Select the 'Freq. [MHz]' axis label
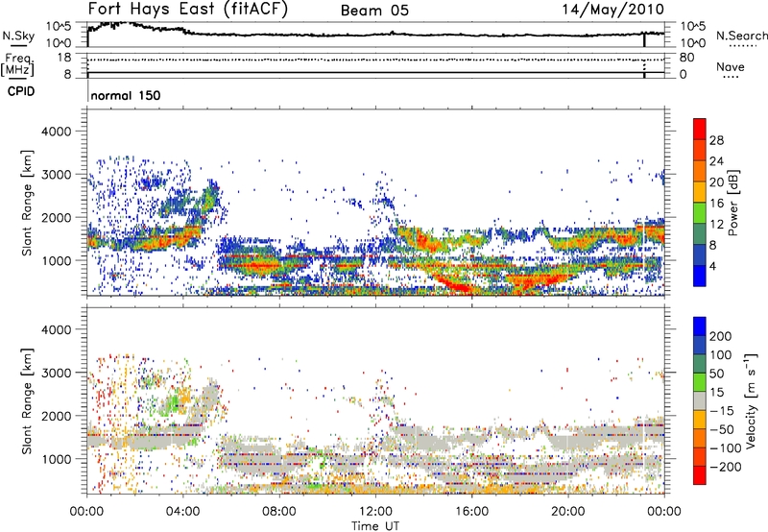The width and height of the screenshot is (768, 532). (18, 65)
